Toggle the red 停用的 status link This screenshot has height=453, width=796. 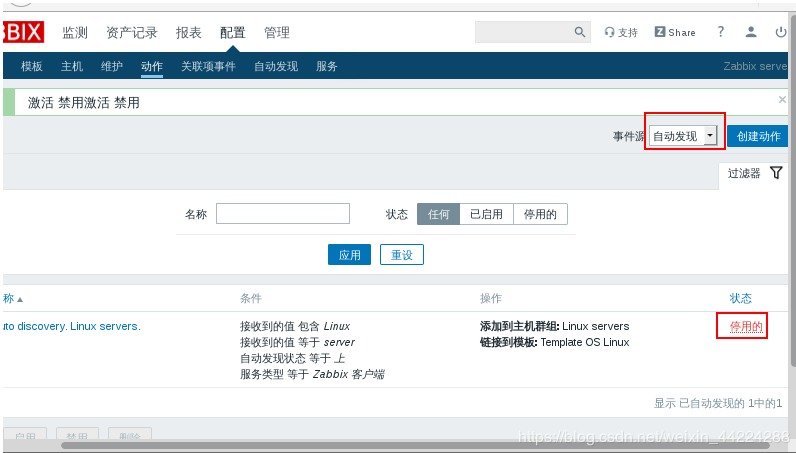746,326
